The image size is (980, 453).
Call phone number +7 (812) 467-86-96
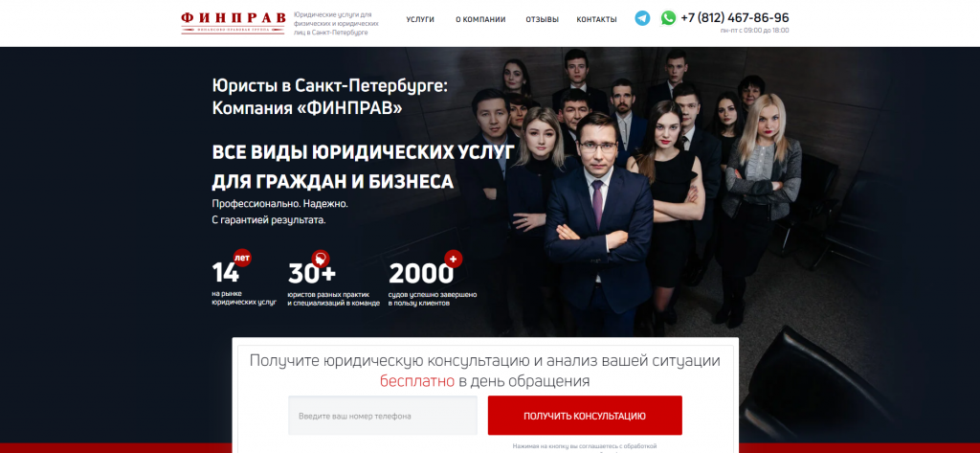coord(734,17)
